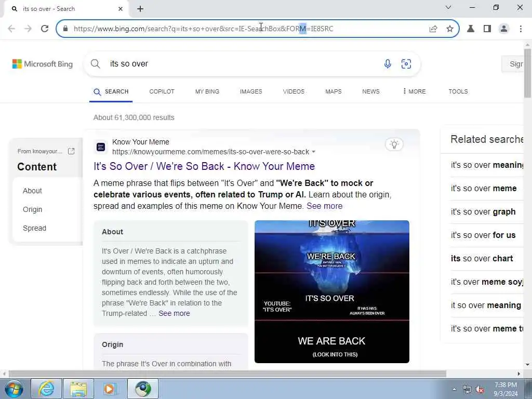Search related 'its so over chart'
Viewport: 532px width, 399px height.
(x=482, y=259)
